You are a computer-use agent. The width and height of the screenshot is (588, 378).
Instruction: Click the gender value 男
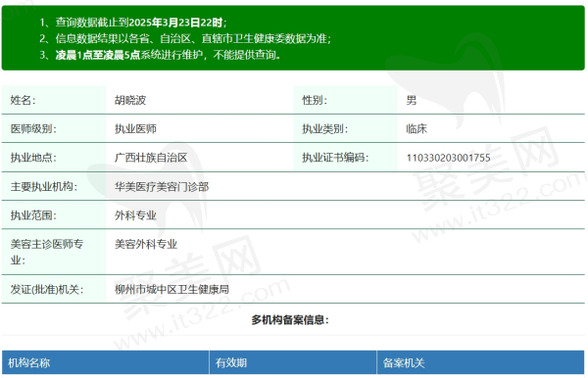[412, 101]
